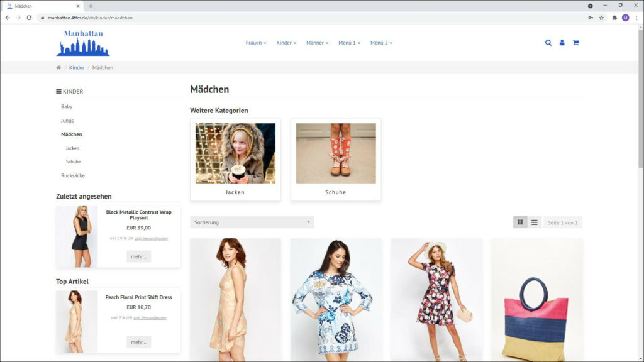Open the Sortierung dropdown
Image resolution: width=644 pixels, height=362 pixels.
[x=252, y=222]
